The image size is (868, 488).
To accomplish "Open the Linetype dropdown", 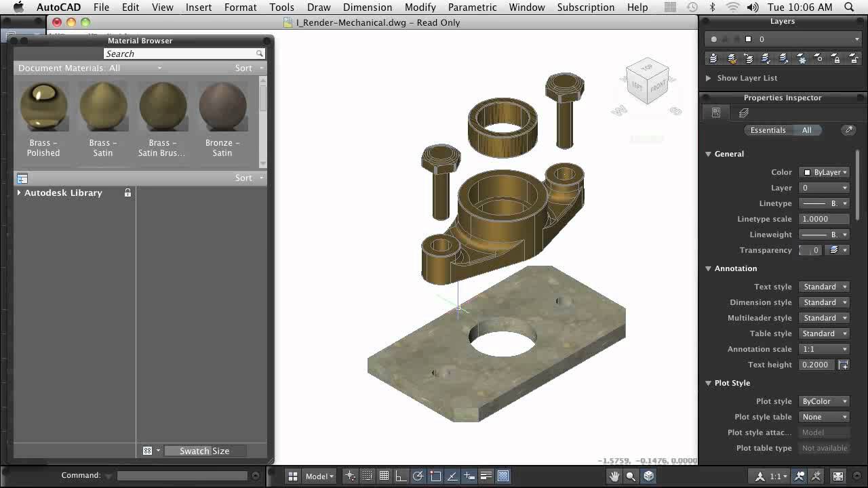I will 824,203.
